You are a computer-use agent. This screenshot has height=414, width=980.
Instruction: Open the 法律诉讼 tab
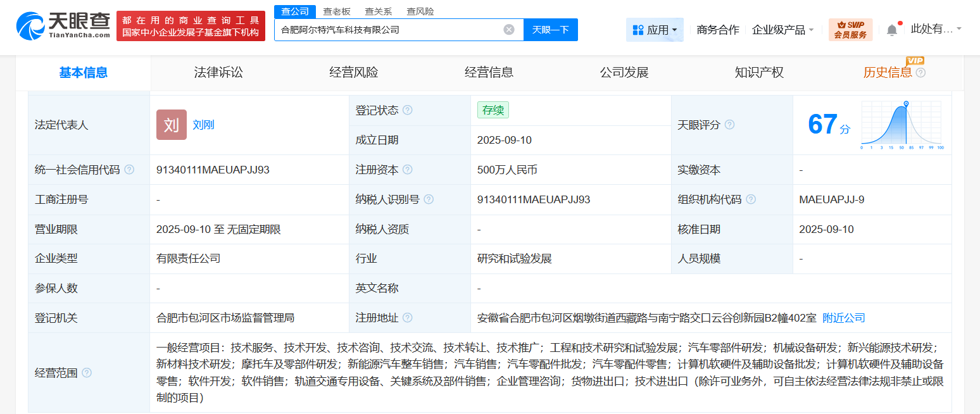[218, 72]
